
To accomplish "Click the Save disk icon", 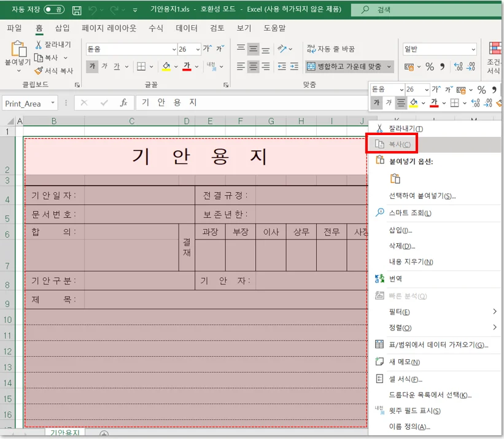I will click(x=77, y=10).
